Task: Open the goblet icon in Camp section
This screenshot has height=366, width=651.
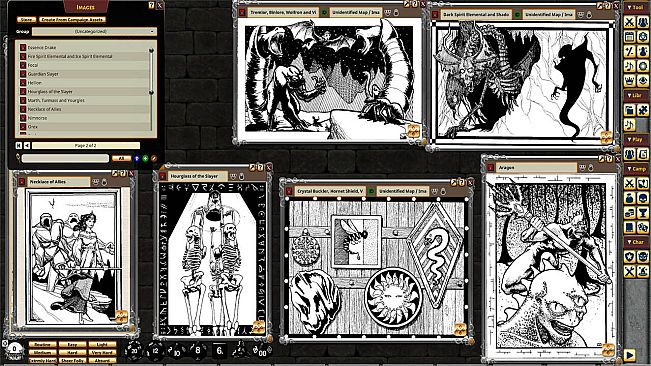Action: (643, 213)
